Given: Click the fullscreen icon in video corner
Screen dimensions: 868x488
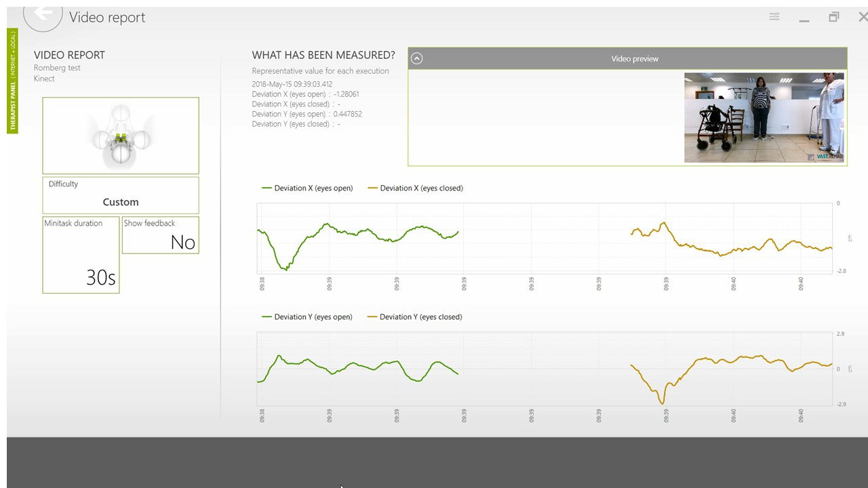Looking at the screenshot, I should (x=811, y=157).
